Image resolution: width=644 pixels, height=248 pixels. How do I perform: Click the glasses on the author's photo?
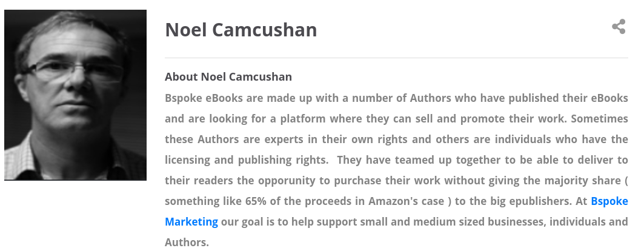click(x=74, y=71)
